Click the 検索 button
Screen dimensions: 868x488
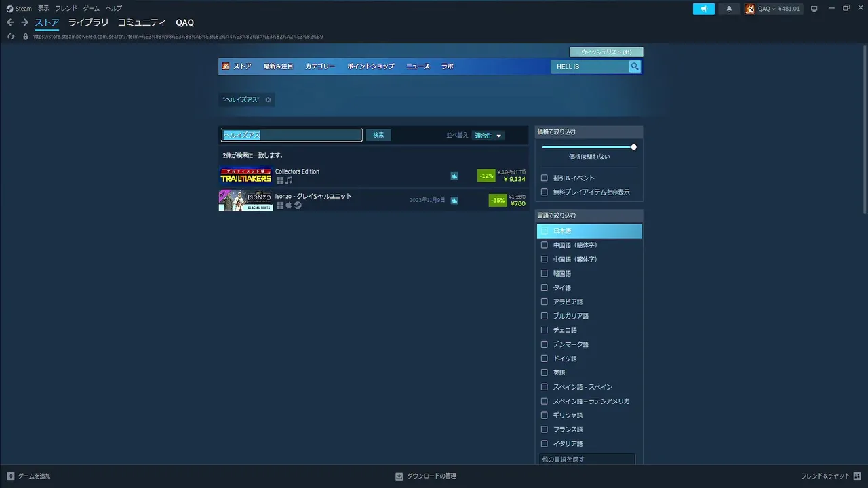[378, 136]
